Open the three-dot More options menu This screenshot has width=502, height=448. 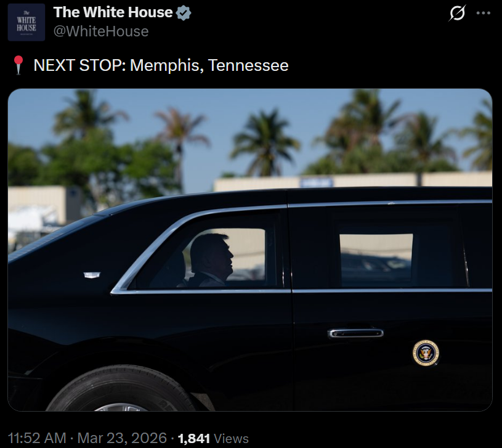pyautogui.click(x=484, y=13)
